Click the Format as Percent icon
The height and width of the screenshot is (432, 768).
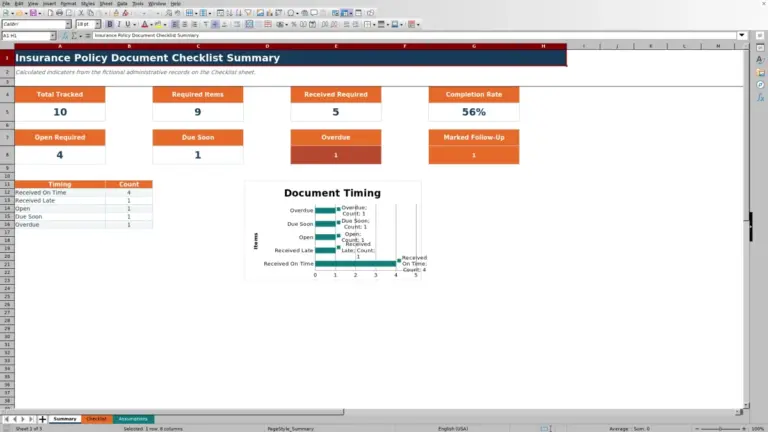coord(294,24)
